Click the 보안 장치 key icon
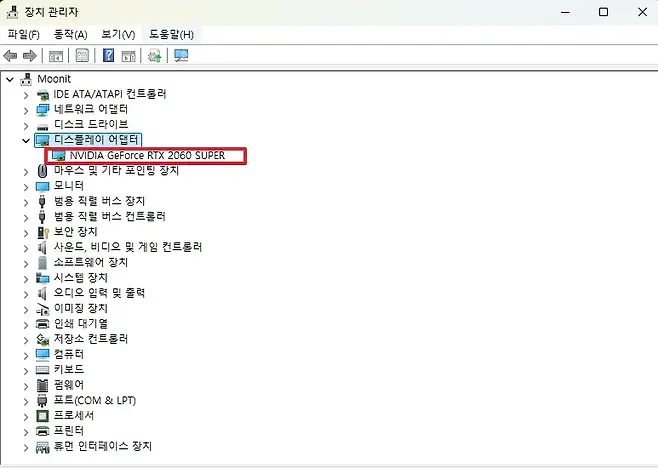This screenshot has height=468, width=658. (x=43, y=232)
